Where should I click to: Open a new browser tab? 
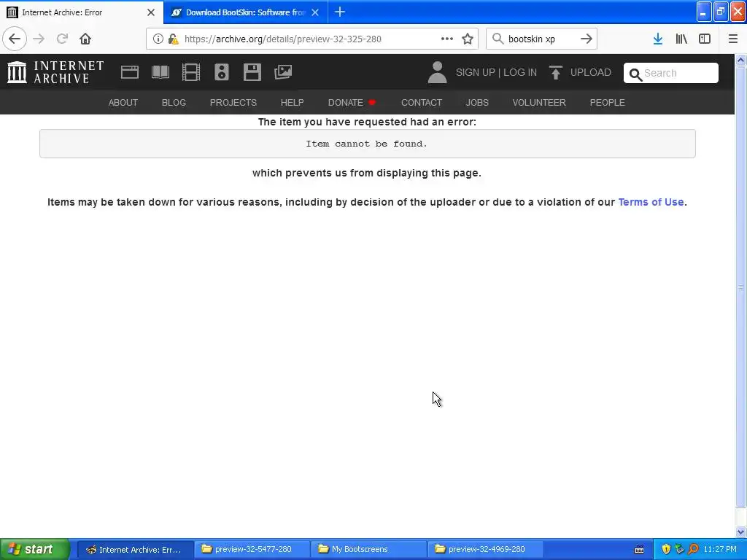(340, 12)
